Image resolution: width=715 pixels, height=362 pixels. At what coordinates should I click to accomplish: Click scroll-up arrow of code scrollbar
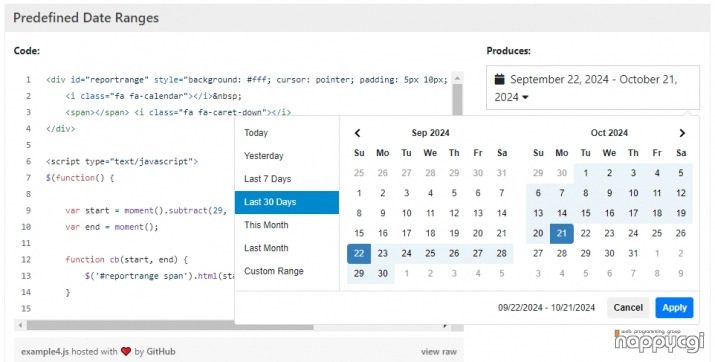457,78
